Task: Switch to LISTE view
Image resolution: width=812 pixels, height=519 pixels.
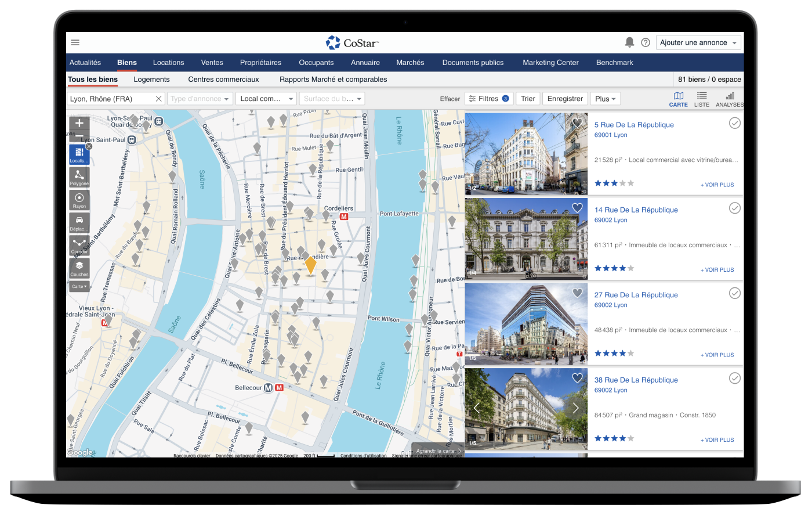Action: [x=702, y=99]
